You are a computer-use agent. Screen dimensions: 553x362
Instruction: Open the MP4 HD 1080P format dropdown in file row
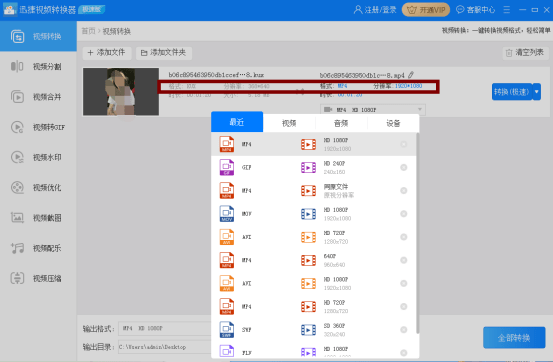click(x=373, y=110)
